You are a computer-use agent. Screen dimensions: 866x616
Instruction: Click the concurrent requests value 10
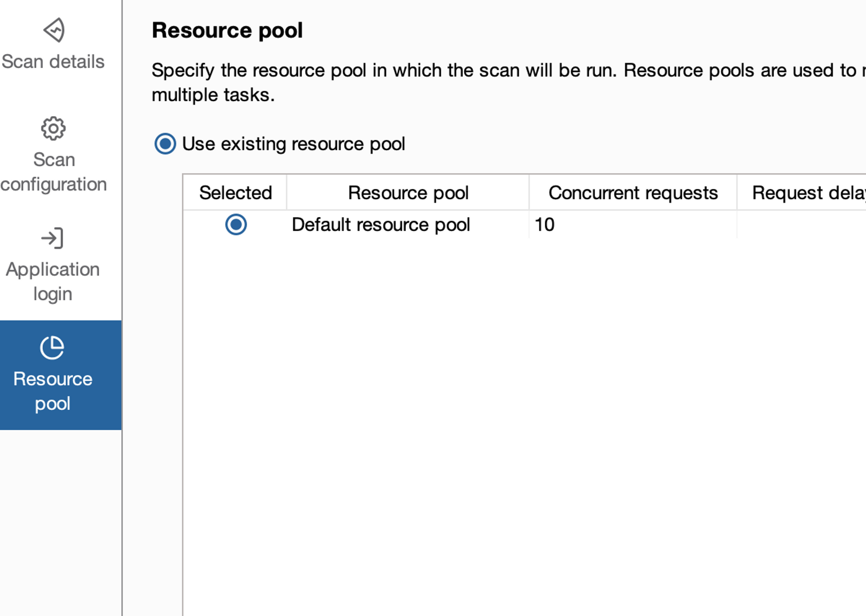point(544,224)
